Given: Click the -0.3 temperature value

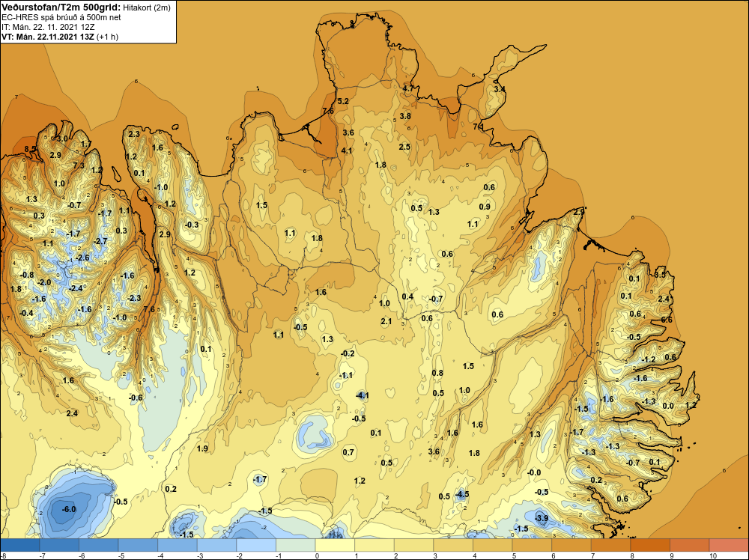Looking at the screenshot, I should point(192,225).
